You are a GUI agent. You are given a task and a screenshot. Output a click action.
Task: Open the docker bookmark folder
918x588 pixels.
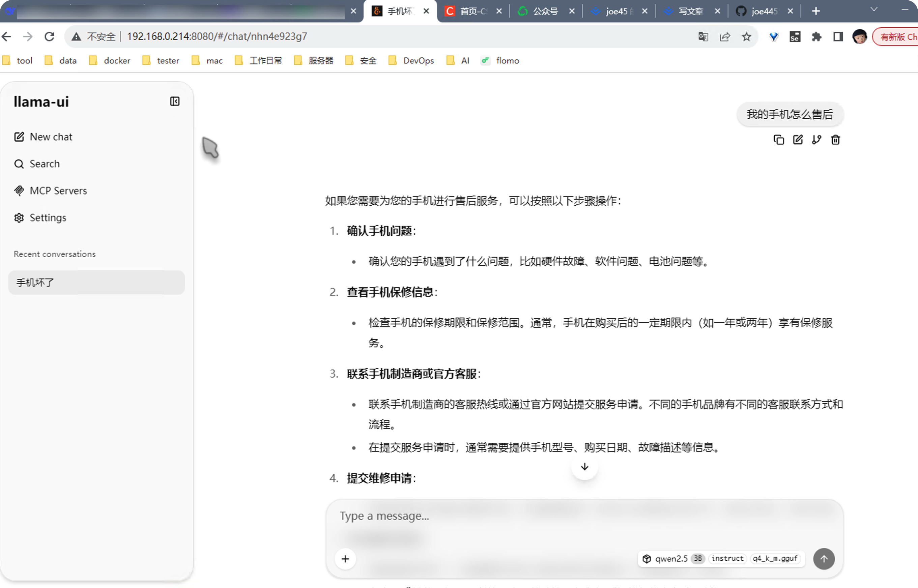pos(110,60)
